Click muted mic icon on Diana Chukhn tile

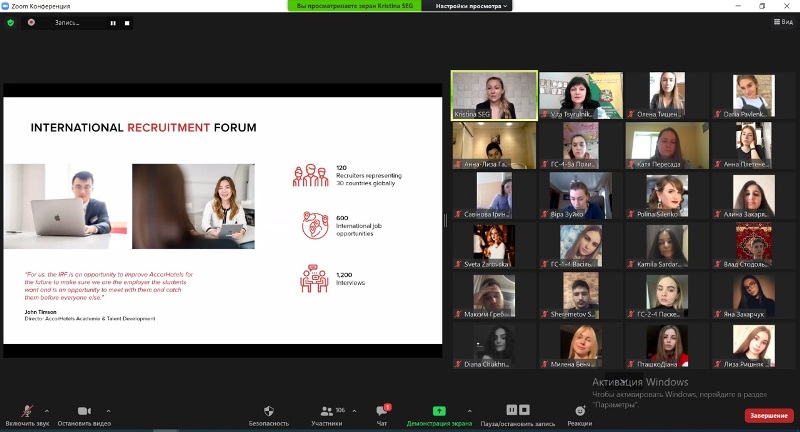coord(458,364)
